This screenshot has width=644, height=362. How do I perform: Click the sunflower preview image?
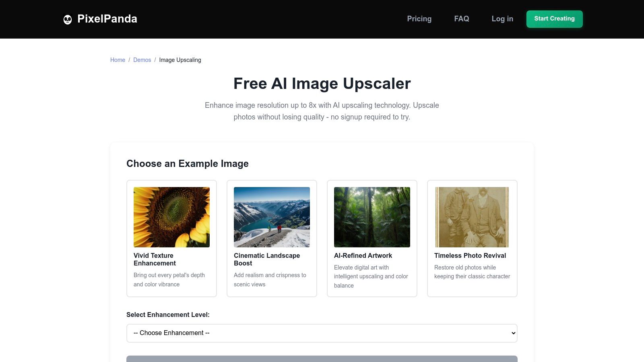[x=171, y=217]
